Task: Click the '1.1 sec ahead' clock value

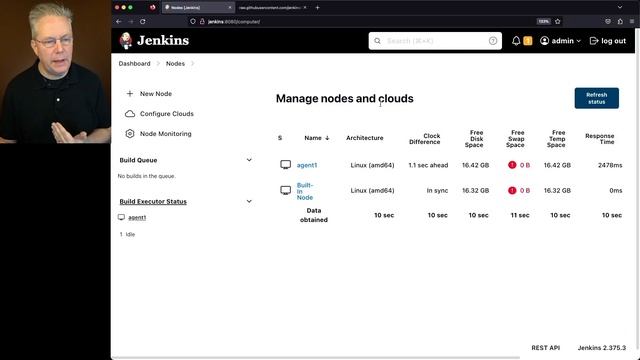Action: (428, 165)
